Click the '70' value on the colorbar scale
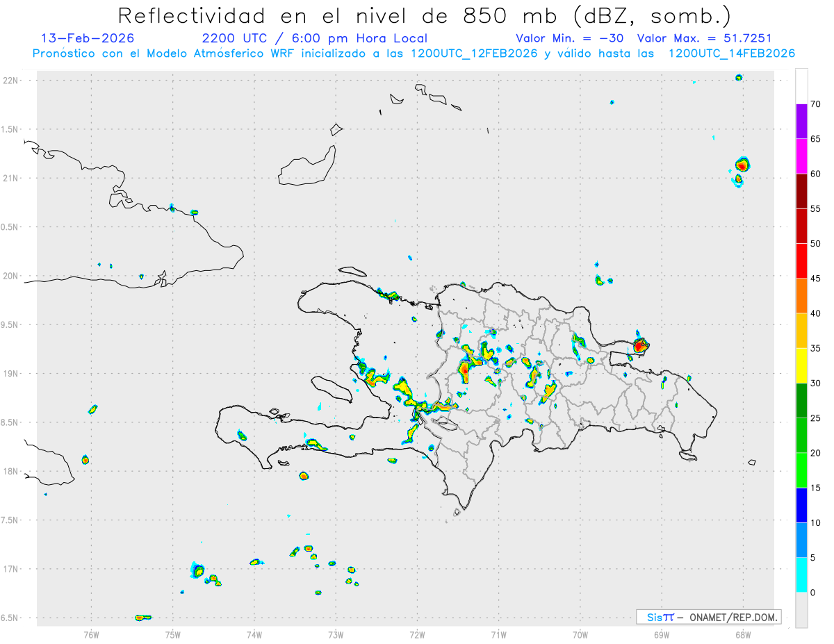This screenshot has width=834, height=644. tap(817, 104)
